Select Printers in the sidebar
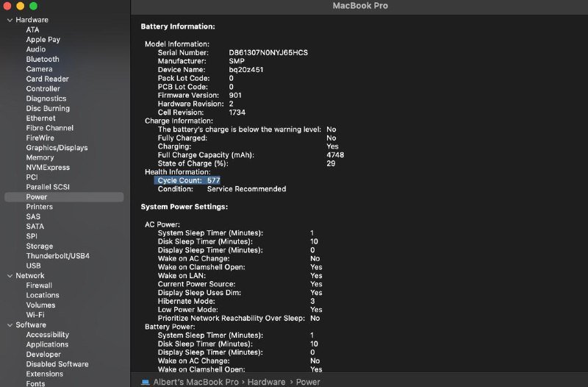This screenshot has height=387, width=588. [40, 207]
